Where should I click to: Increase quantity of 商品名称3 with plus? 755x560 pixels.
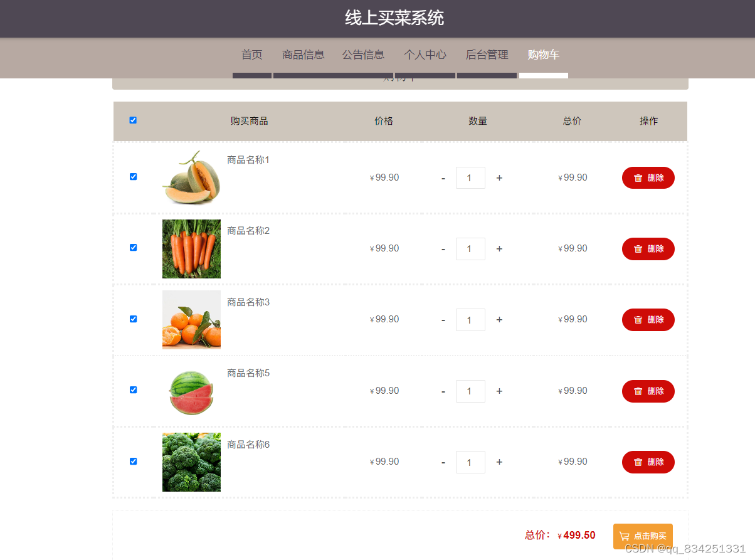pyautogui.click(x=499, y=320)
